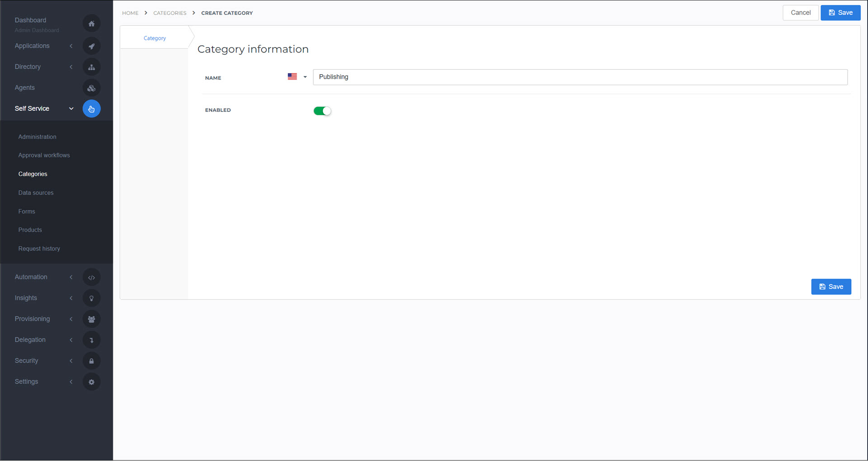Open the language flag dropdown
The image size is (868, 461).
tap(297, 77)
